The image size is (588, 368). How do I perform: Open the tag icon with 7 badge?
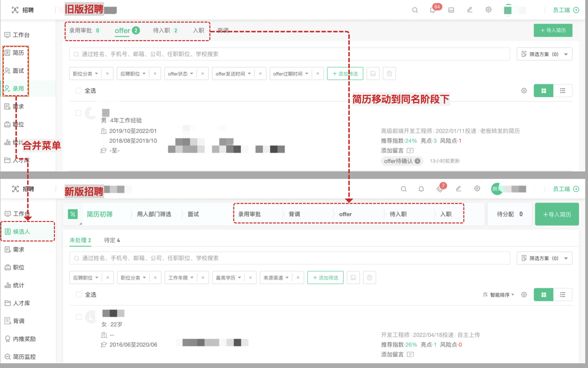coord(440,188)
